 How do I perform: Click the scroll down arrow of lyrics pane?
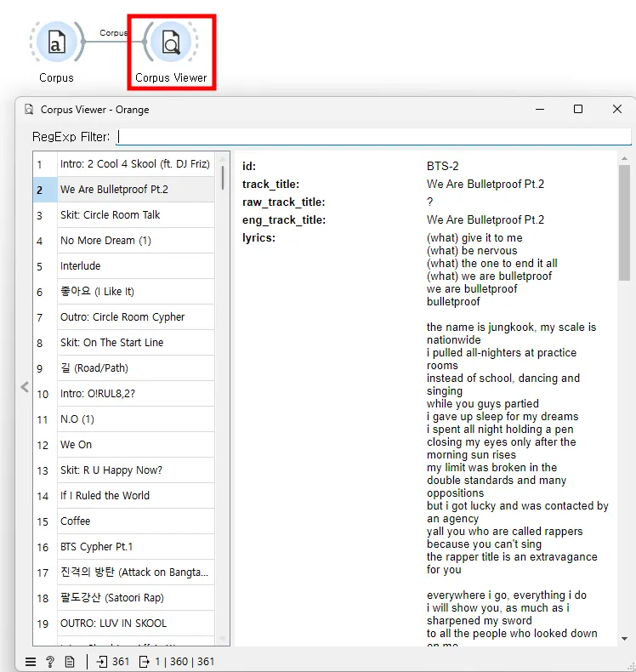[624, 639]
